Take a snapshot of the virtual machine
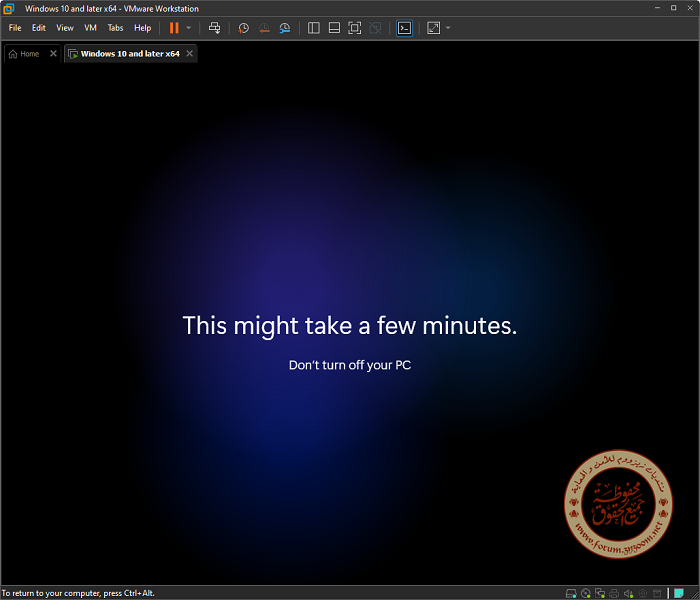The height and width of the screenshot is (600, 700). 243,28
